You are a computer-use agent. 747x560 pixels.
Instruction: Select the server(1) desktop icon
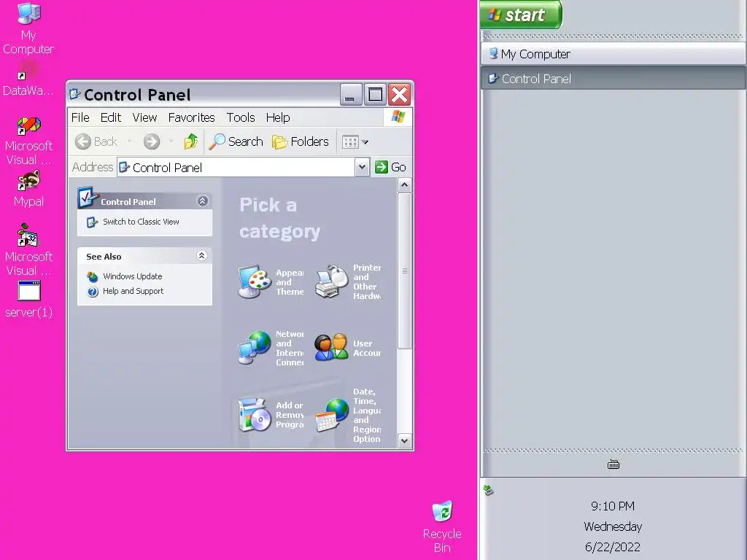(28, 300)
